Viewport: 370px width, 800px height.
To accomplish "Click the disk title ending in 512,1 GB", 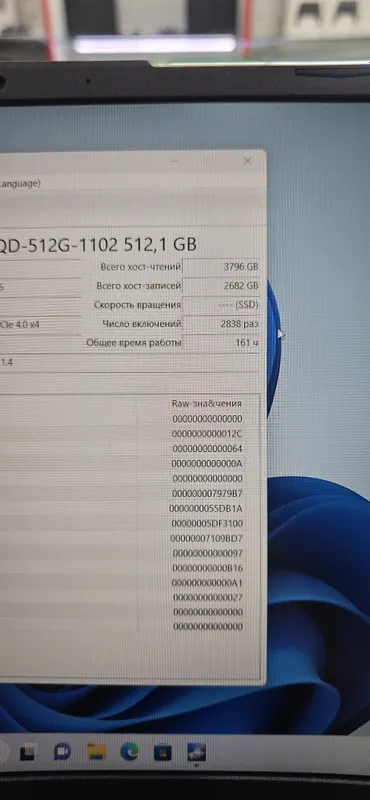I will click(x=98, y=245).
